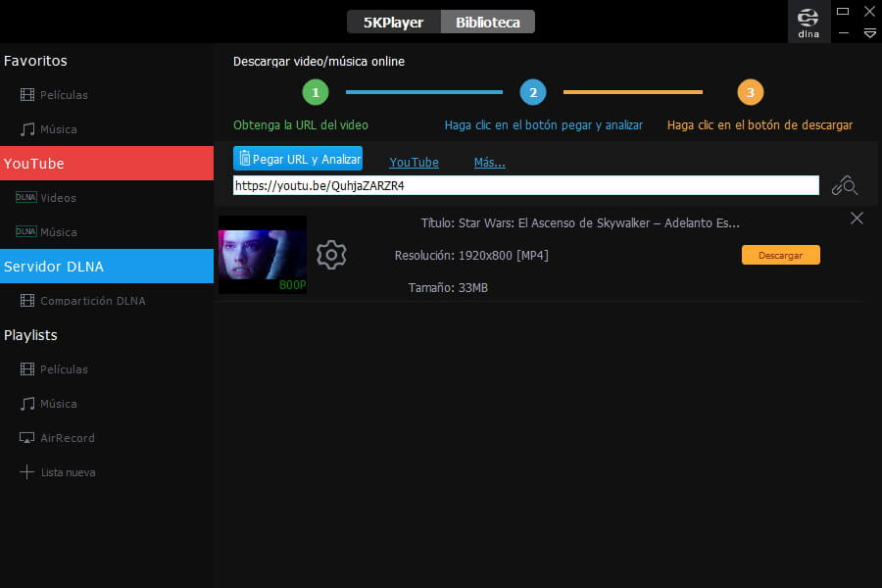Click the DLNA badge beside YouTube Música
Image resolution: width=882 pixels, height=588 pixels.
point(25,232)
